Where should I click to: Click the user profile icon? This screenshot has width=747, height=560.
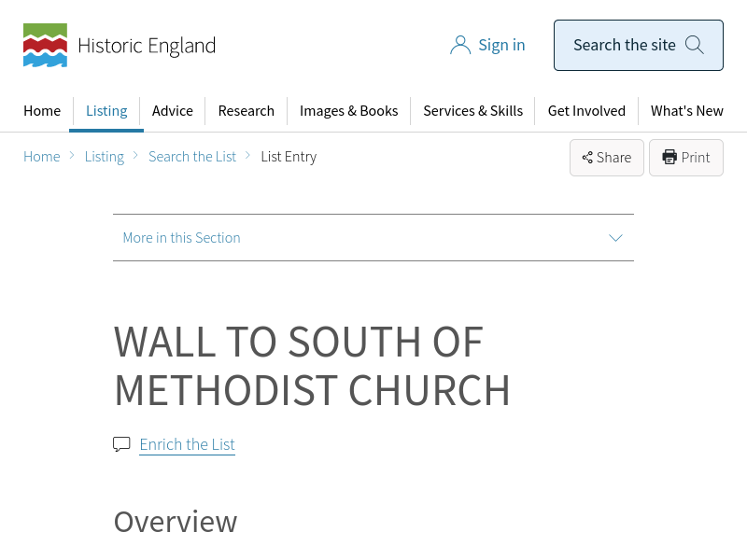point(459,45)
